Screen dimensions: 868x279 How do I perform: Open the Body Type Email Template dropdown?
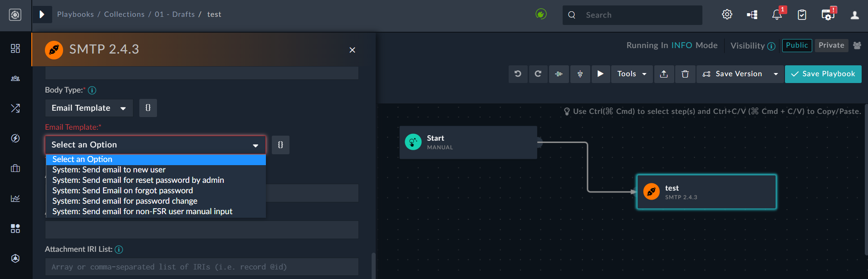click(x=89, y=108)
